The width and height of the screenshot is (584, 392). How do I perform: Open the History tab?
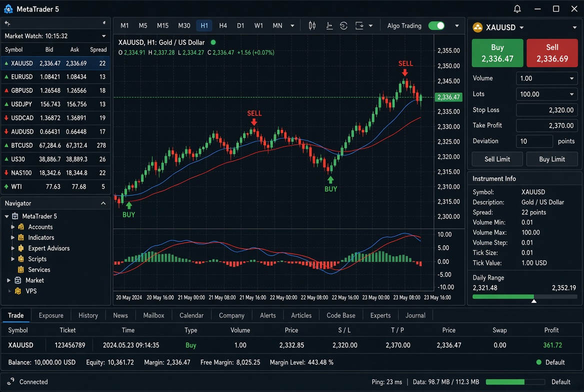(88, 315)
